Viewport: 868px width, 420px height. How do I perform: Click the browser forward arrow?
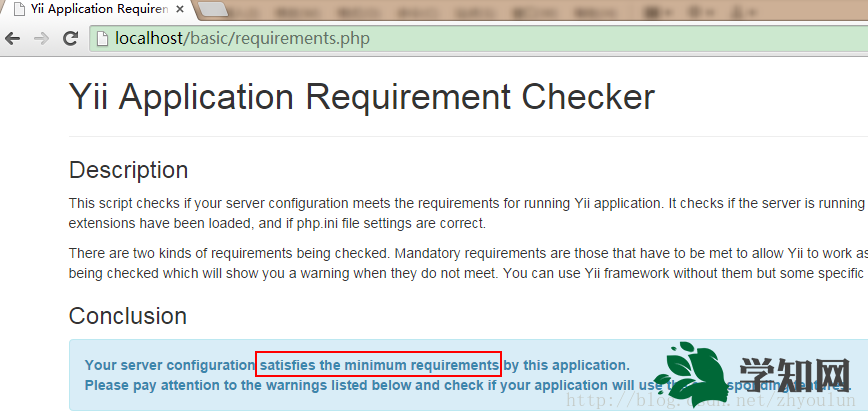point(42,38)
